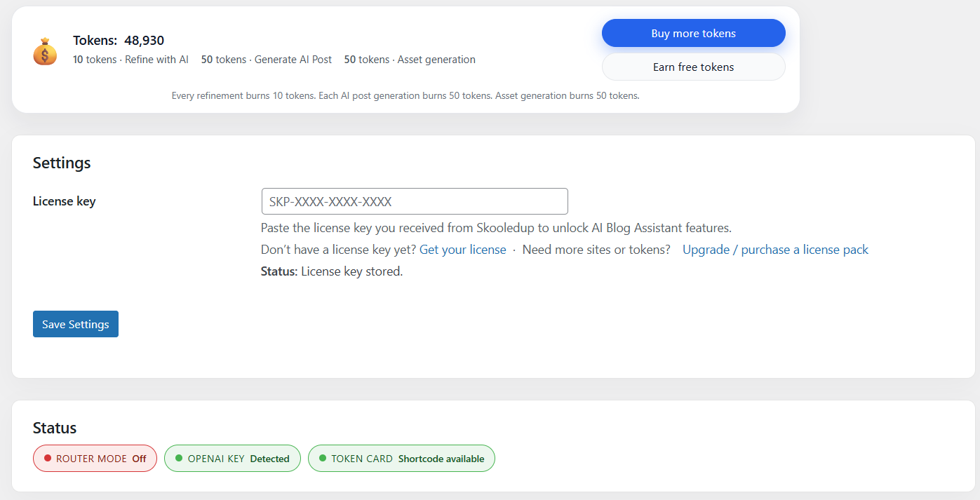Click the green dot beside OPENAI KEY

179,458
